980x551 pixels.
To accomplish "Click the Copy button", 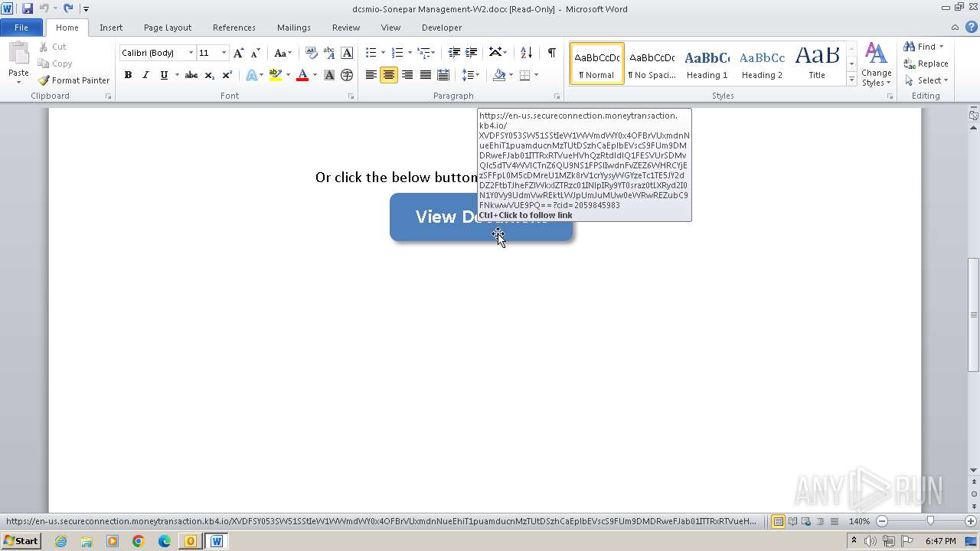I will pos(55,64).
